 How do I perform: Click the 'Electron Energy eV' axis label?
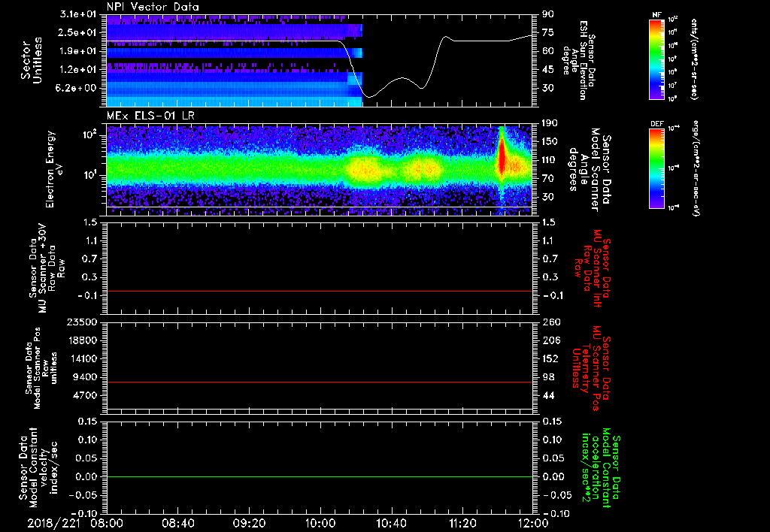coord(56,169)
